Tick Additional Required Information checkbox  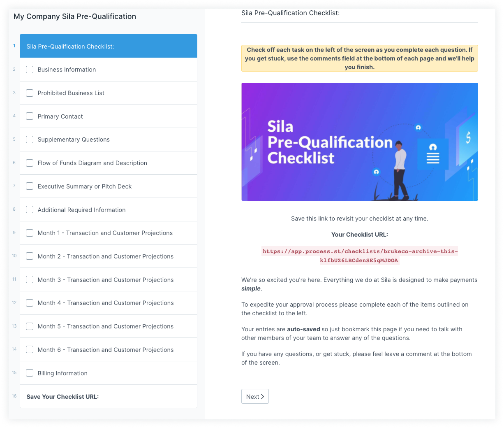click(x=30, y=209)
